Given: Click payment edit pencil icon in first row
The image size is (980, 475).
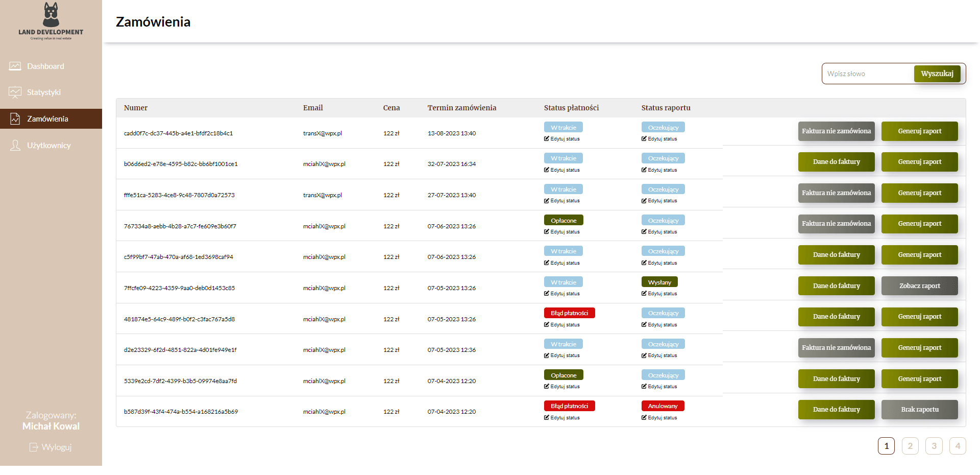Looking at the screenshot, I should (x=547, y=139).
